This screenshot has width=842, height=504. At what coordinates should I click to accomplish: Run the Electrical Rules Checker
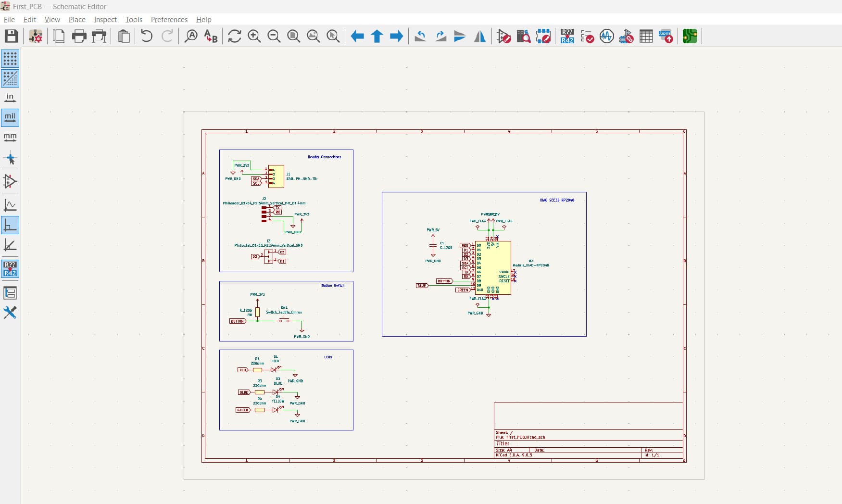pyautogui.click(x=587, y=36)
